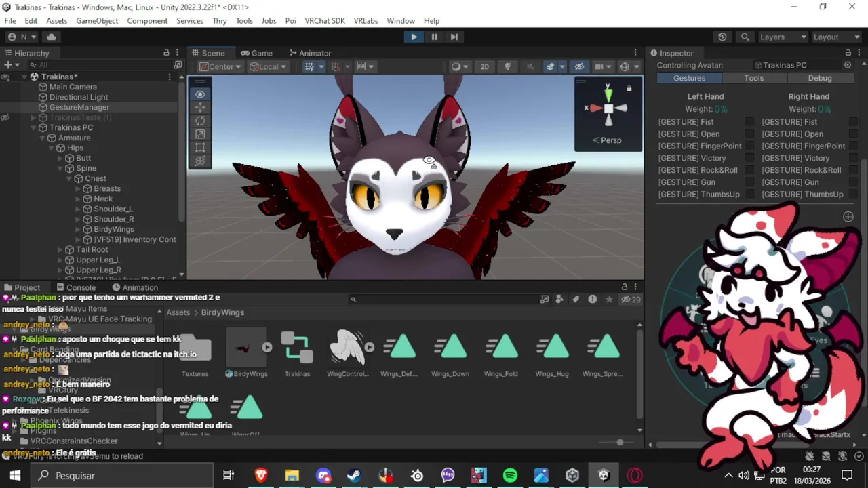The width and height of the screenshot is (868, 488).
Task: Open the scene camera settings dropdown
Action: [x=602, y=66]
